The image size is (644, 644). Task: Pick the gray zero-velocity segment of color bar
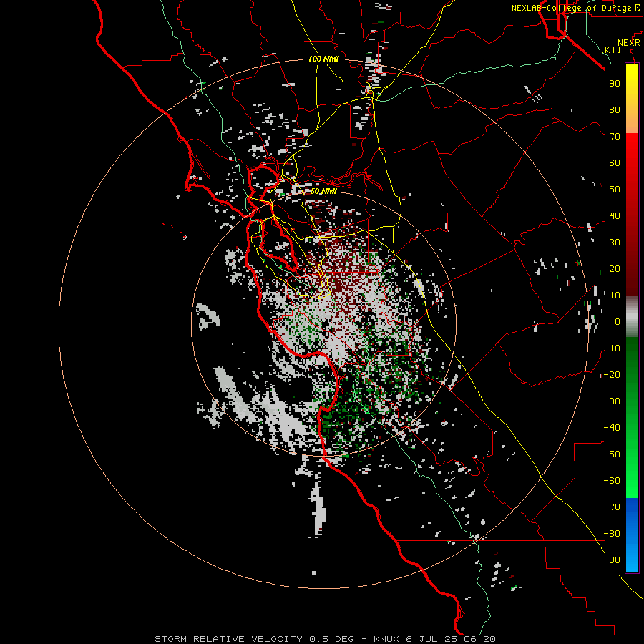pyautogui.click(x=632, y=317)
